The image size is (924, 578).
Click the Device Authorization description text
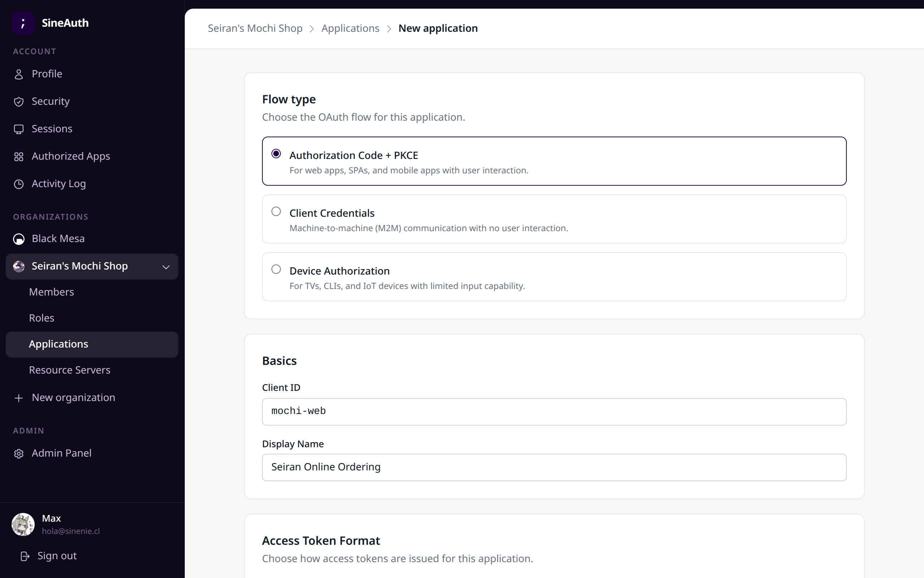point(407,286)
